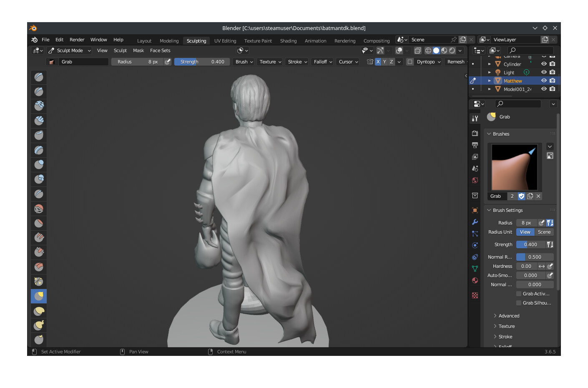Select the Inflate brush tool
588x388 pixels.
[39, 164]
